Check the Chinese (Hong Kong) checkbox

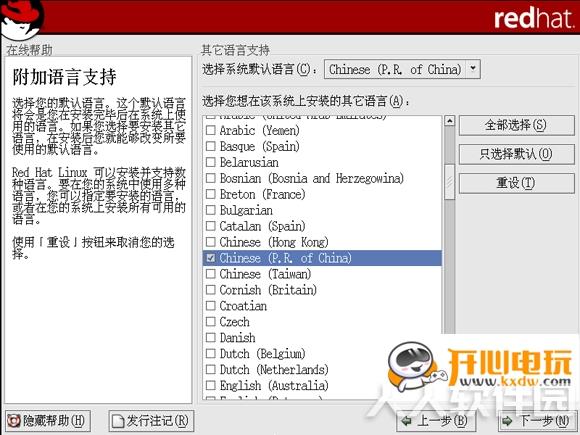[x=210, y=242]
